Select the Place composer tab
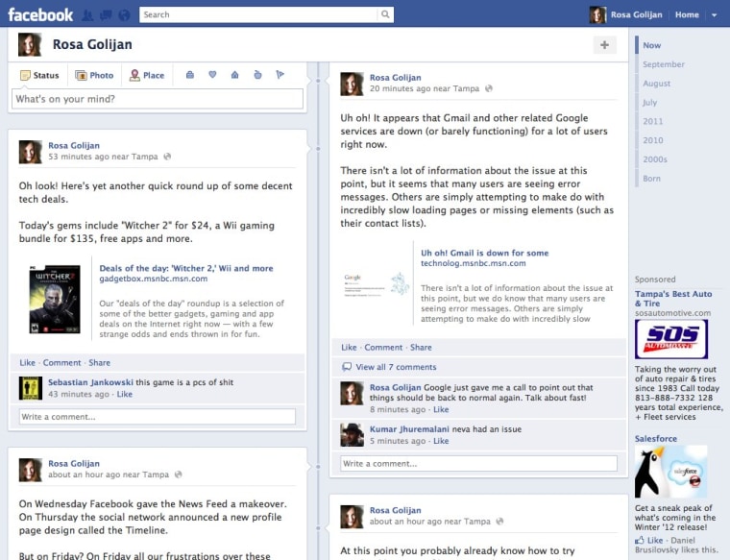Image resolution: width=730 pixels, height=560 pixels. coord(147,76)
